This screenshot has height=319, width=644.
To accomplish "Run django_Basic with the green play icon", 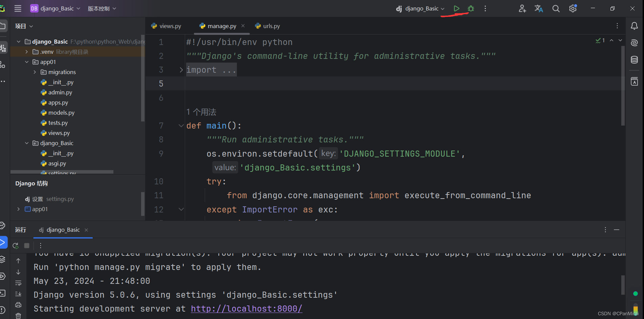I will 457,8.
